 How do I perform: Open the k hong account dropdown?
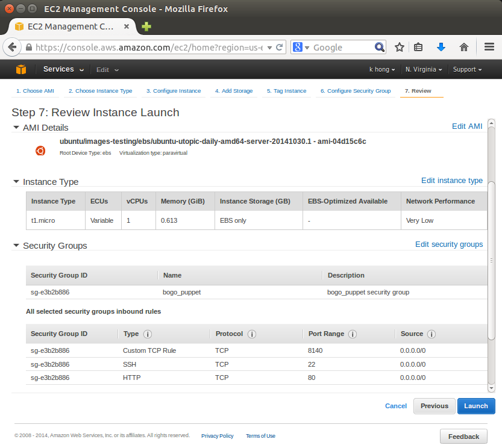[382, 69]
